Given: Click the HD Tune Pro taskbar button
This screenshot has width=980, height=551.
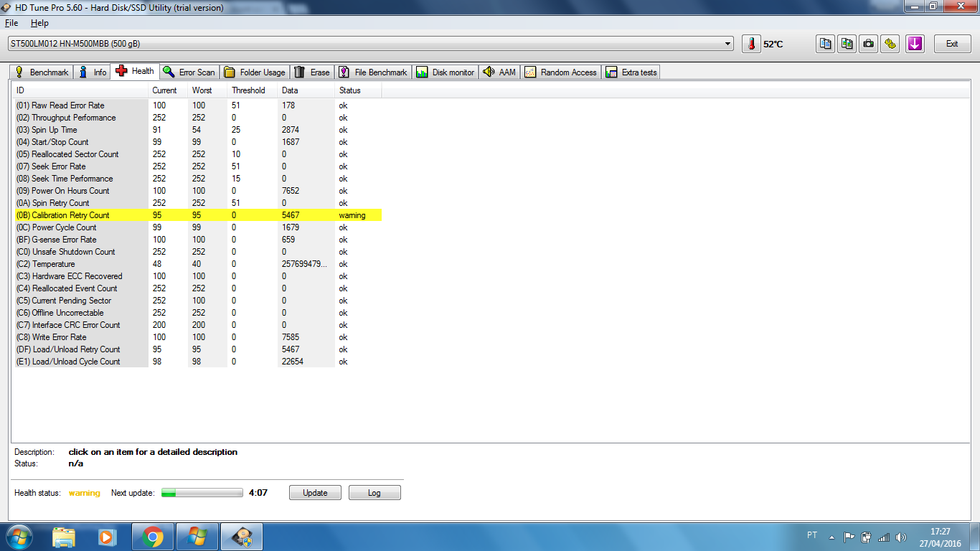Looking at the screenshot, I should pyautogui.click(x=242, y=537).
